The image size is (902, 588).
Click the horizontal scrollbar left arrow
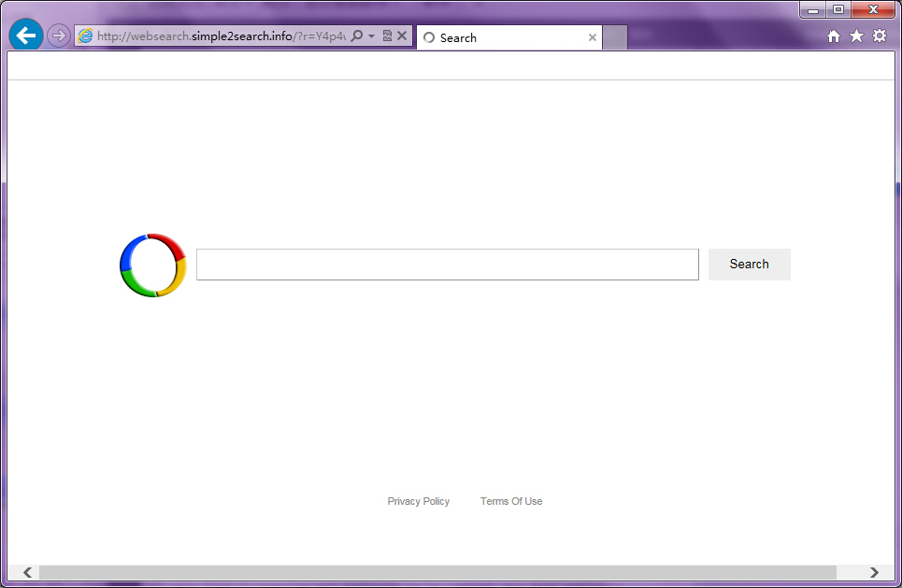coord(27,572)
